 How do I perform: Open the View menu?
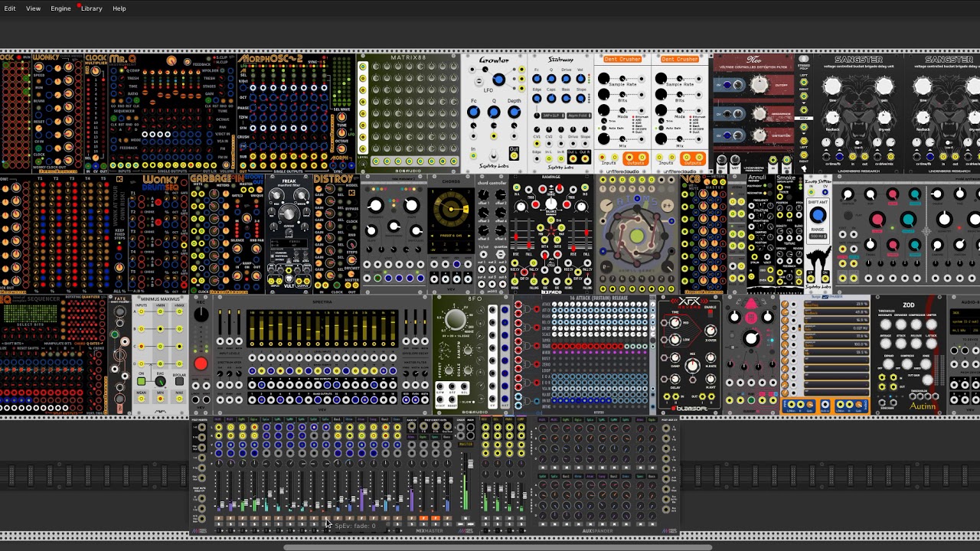tap(34, 8)
